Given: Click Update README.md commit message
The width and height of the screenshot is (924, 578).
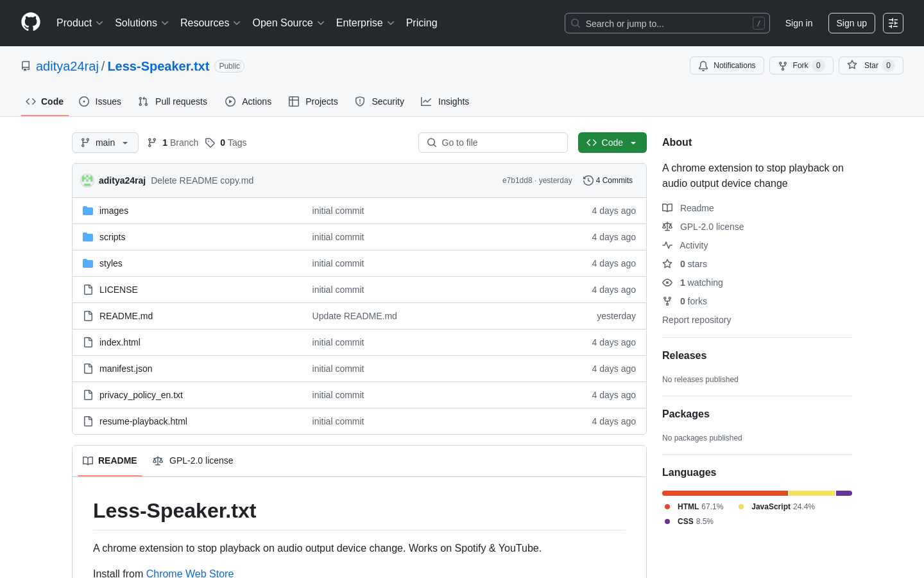Looking at the screenshot, I should click(355, 316).
